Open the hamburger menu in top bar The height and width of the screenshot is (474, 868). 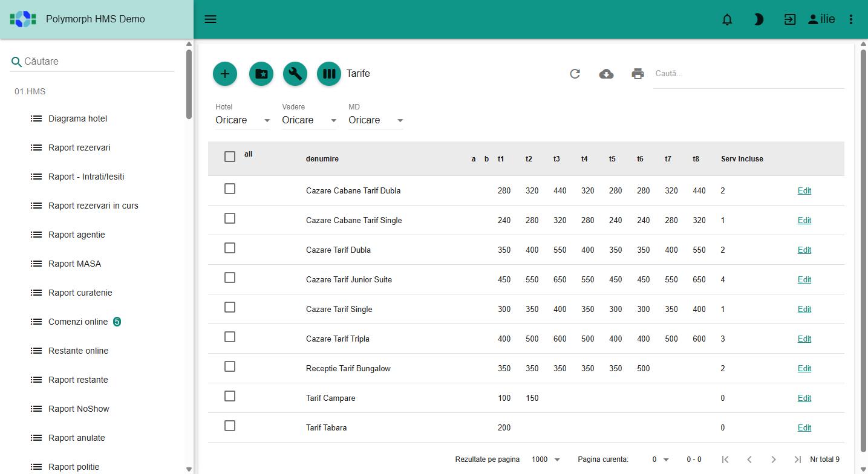pos(210,19)
